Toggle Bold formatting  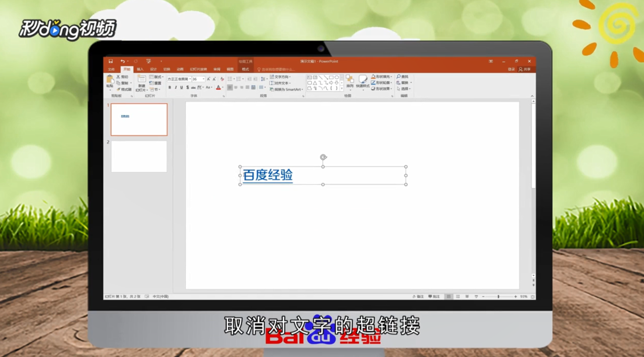click(x=170, y=88)
